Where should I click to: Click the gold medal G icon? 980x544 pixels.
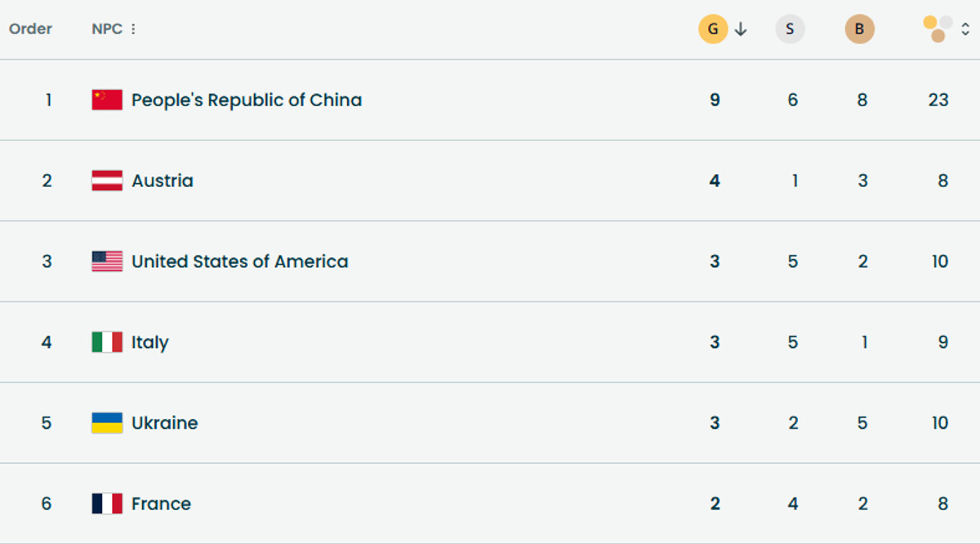click(713, 29)
